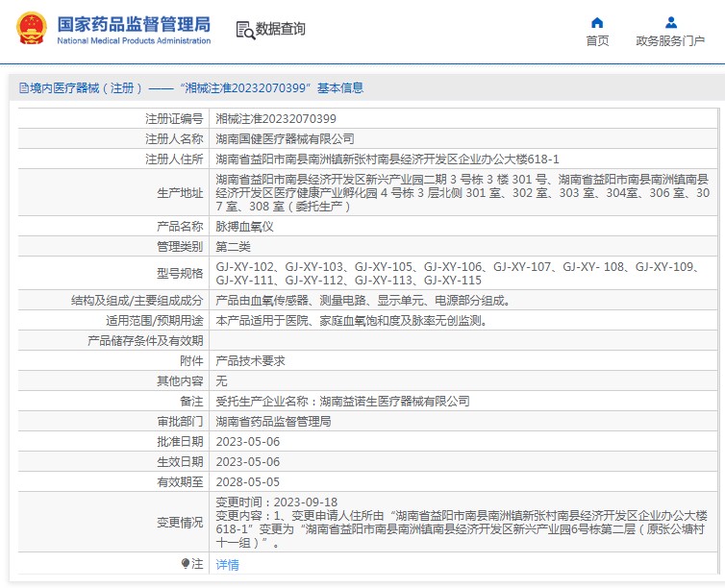The image size is (725, 588).
Task: Click the 其他内容 row label
Action: [x=180, y=381]
